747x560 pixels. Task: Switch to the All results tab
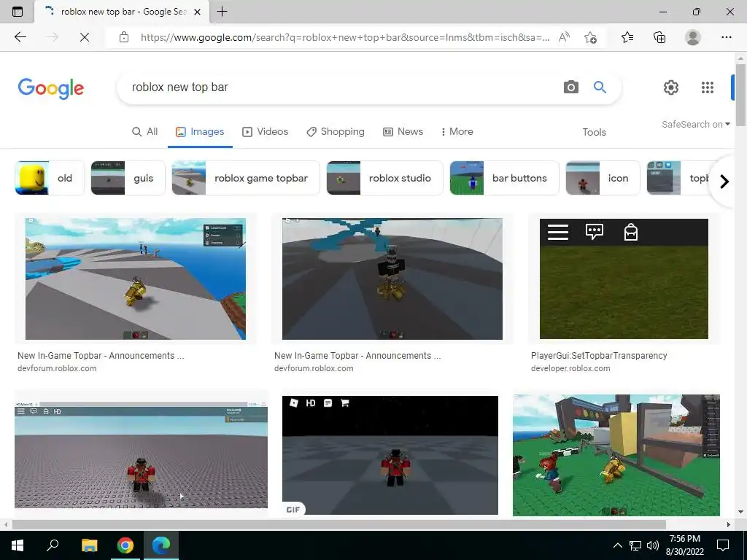145,131
